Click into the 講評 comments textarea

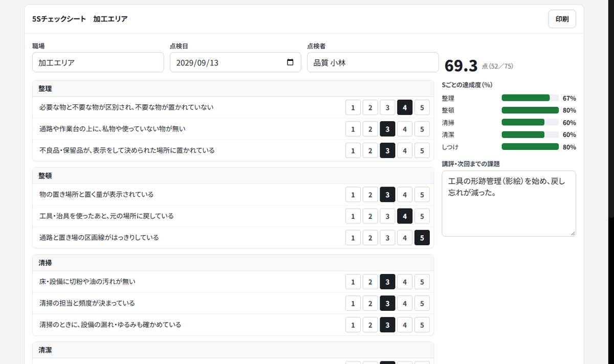509,203
